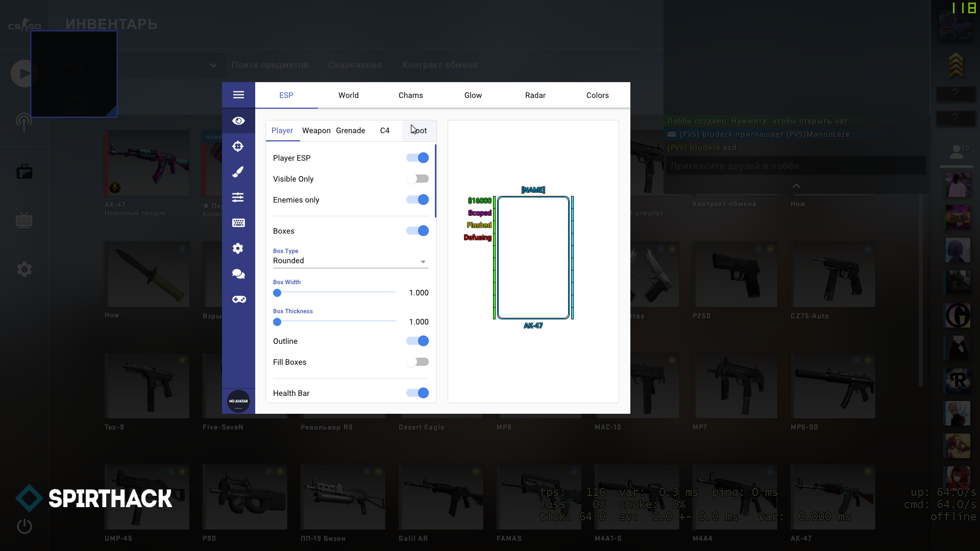Select the Player sub-tab
Viewport: 980px width, 551px height.
282,131
